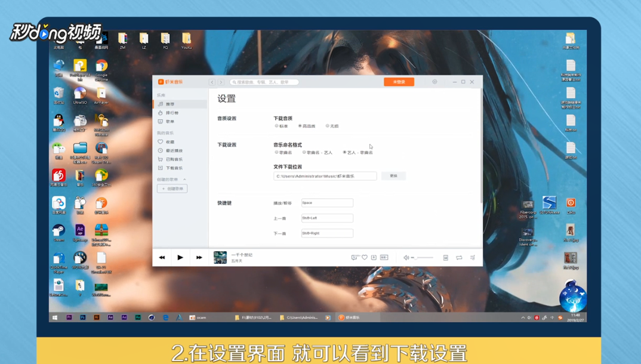
Task: Open comments icon in player bar
Action: 355,257
